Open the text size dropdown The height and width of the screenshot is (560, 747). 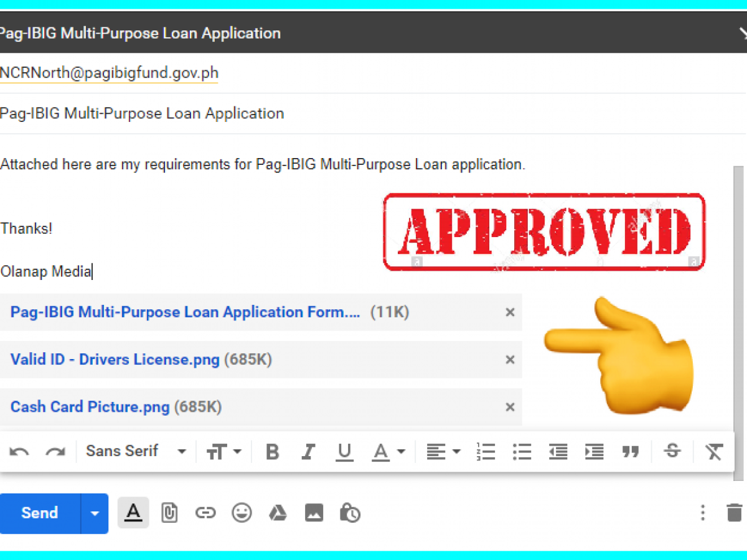pos(223,452)
